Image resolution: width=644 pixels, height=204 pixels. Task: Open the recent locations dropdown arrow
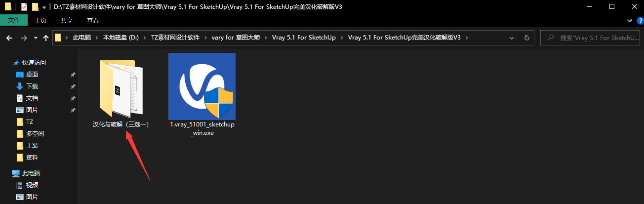point(36,38)
